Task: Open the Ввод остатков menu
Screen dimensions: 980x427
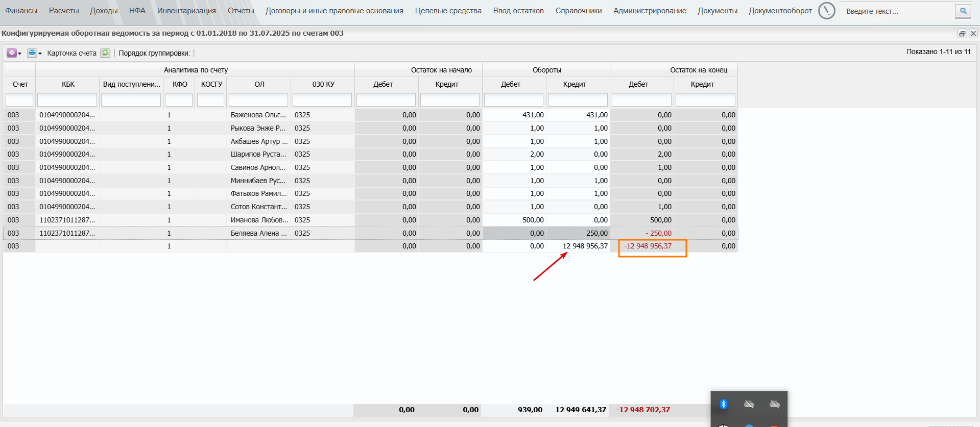Action: 518,11
